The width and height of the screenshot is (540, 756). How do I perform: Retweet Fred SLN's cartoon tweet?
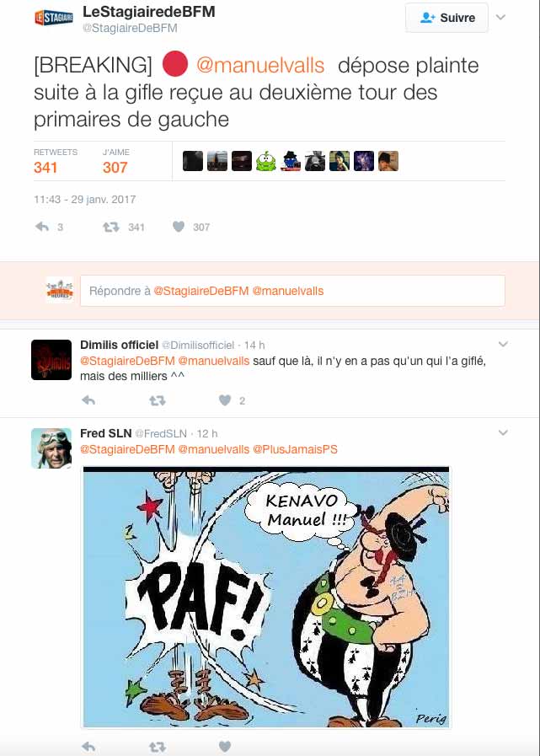[158, 747]
